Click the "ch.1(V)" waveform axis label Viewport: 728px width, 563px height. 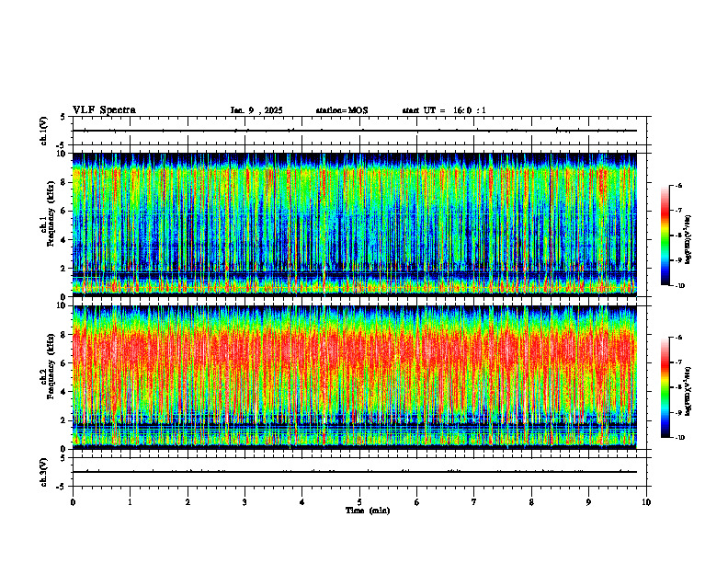(44, 131)
